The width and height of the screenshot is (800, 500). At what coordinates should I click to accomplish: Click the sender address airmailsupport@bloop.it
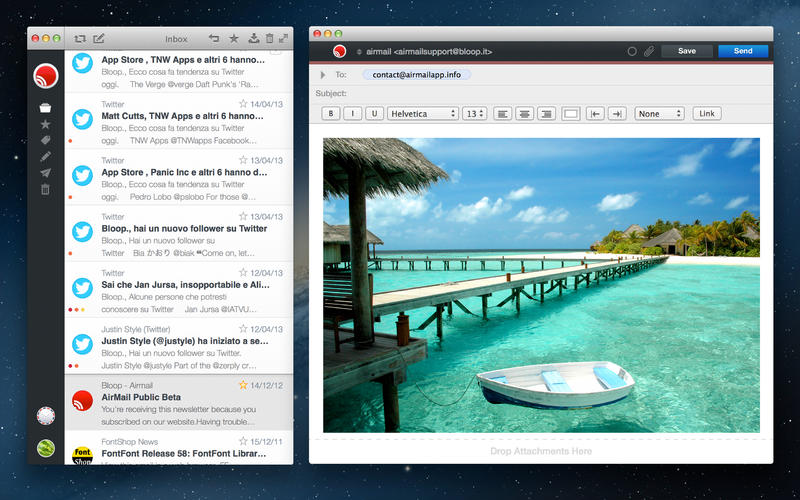tap(443, 52)
